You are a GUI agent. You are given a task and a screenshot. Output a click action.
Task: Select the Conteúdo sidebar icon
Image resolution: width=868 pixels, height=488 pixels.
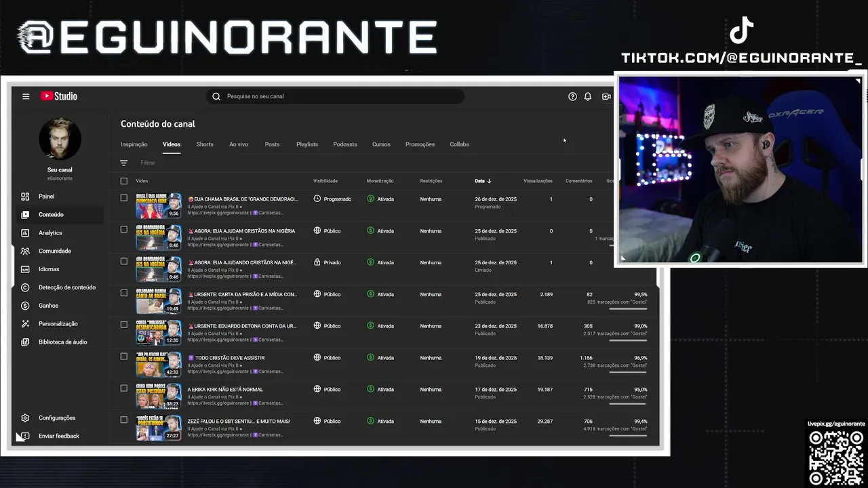(x=25, y=215)
